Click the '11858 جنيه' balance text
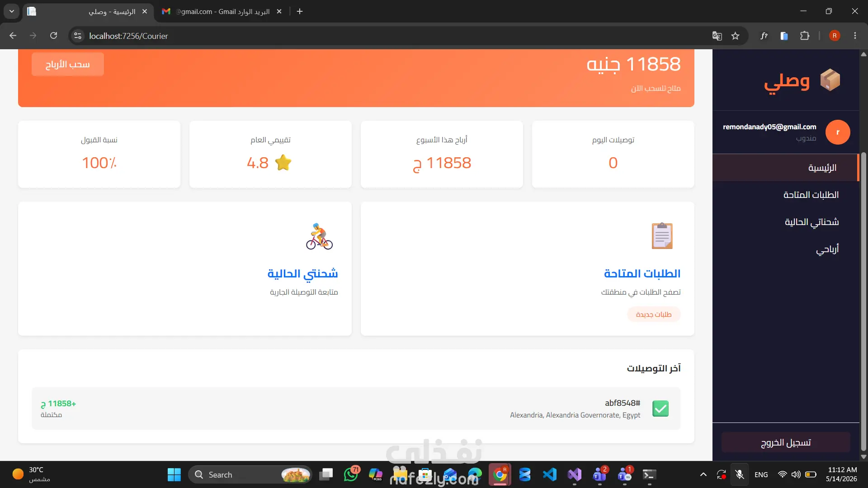The width and height of the screenshot is (868, 488). click(633, 64)
